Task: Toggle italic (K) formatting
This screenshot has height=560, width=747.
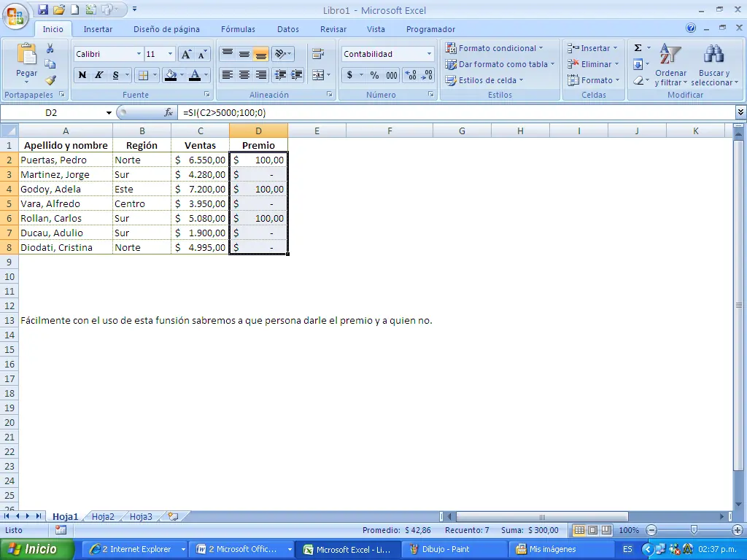Action: [x=98, y=75]
